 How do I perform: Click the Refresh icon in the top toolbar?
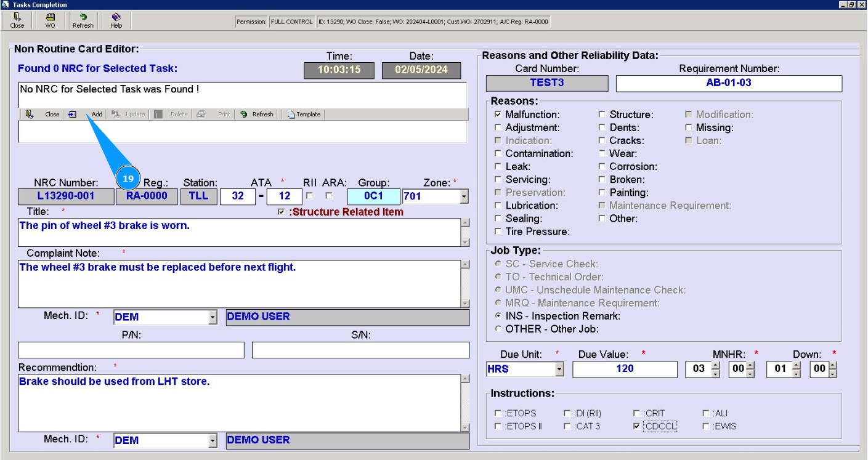pos(83,20)
